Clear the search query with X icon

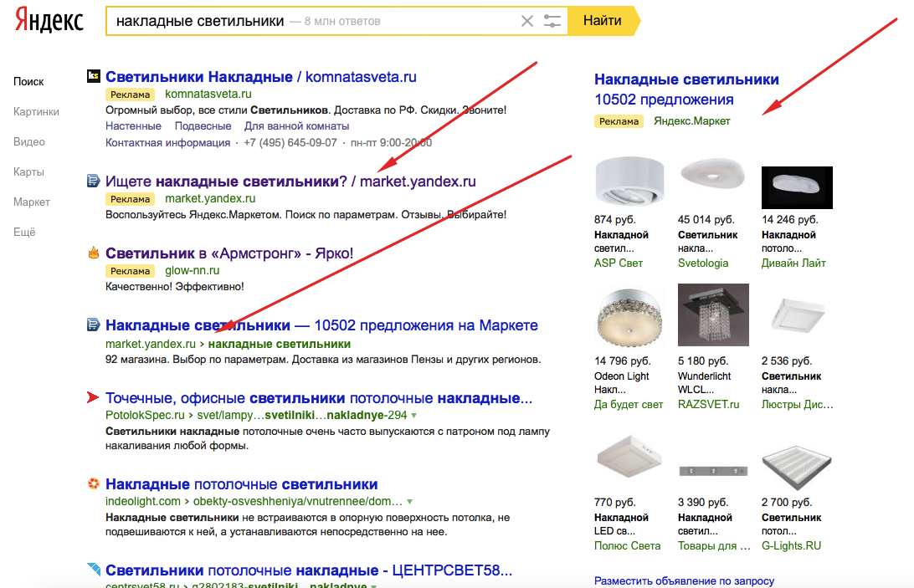pyautogui.click(x=527, y=21)
